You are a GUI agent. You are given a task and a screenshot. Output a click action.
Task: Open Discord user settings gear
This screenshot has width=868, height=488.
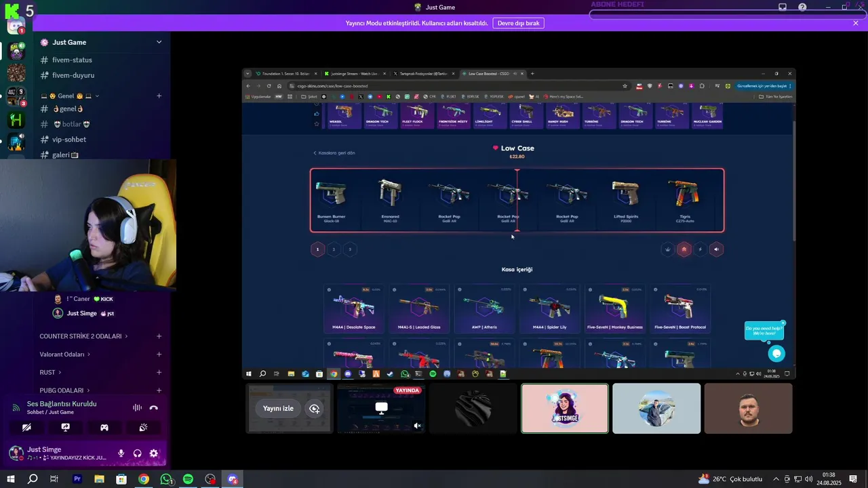[154, 453]
